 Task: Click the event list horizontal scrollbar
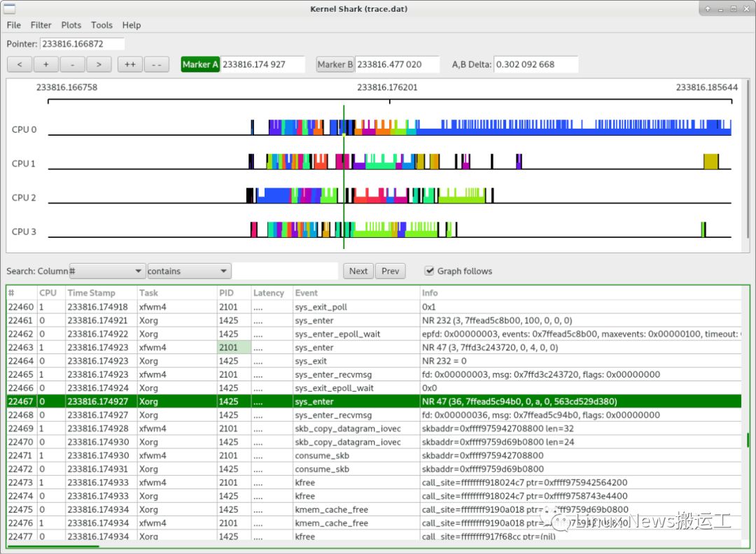point(53,546)
